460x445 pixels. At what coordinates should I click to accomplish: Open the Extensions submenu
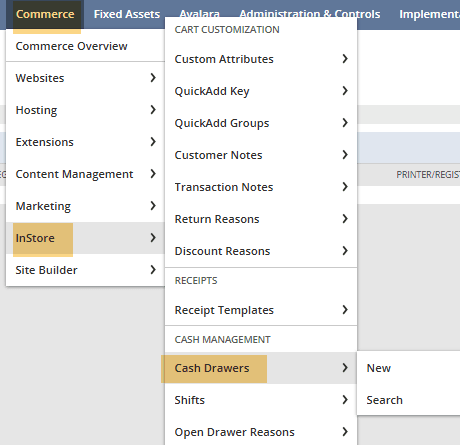(85, 142)
